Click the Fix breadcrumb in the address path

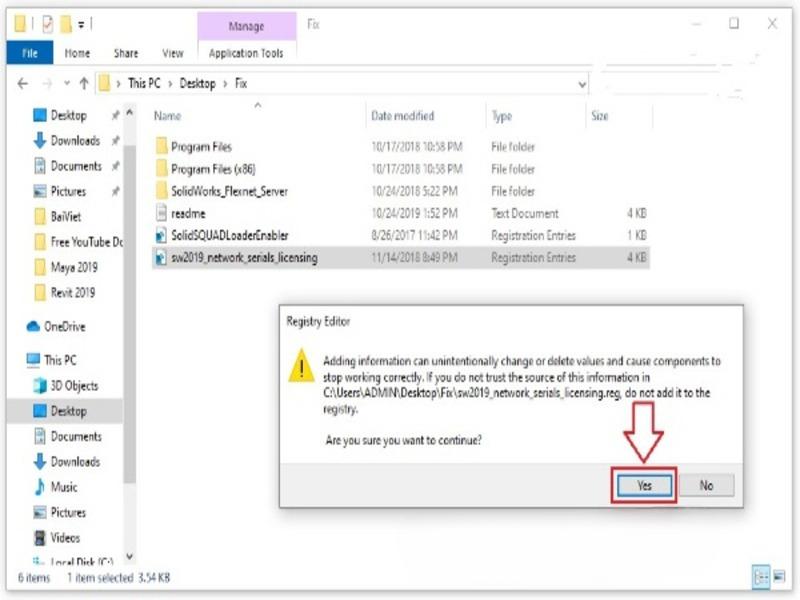[x=241, y=83]
